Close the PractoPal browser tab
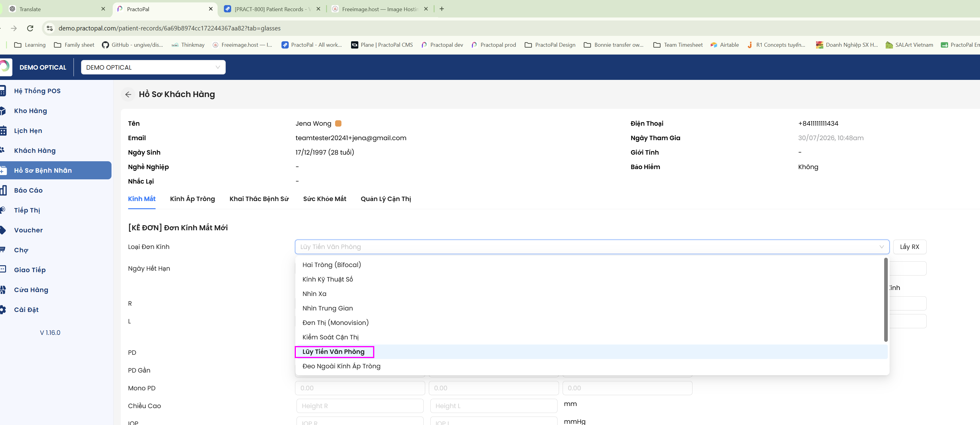This screenshot has width=980, height=425. point(211,9)
